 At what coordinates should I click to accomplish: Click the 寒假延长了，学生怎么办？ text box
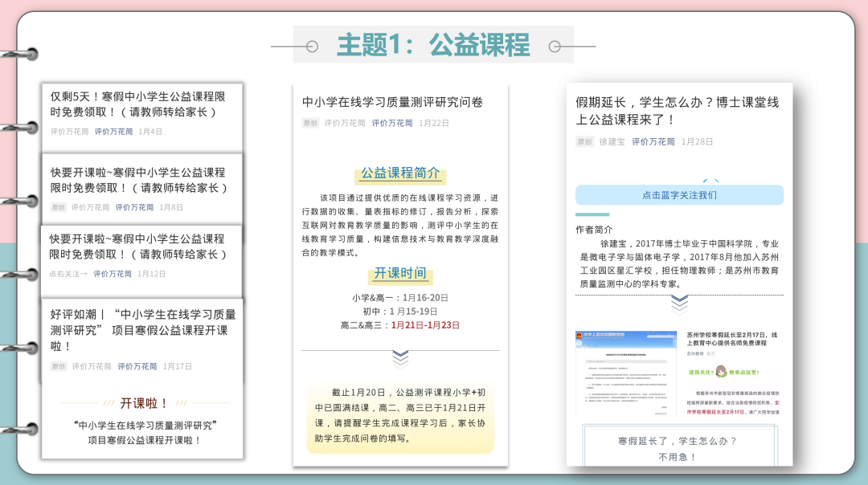[x=679, y=446]
